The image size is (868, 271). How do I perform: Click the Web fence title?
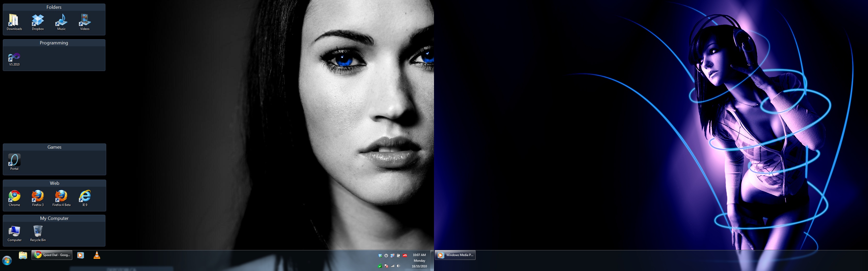click(x=54, y=183)
